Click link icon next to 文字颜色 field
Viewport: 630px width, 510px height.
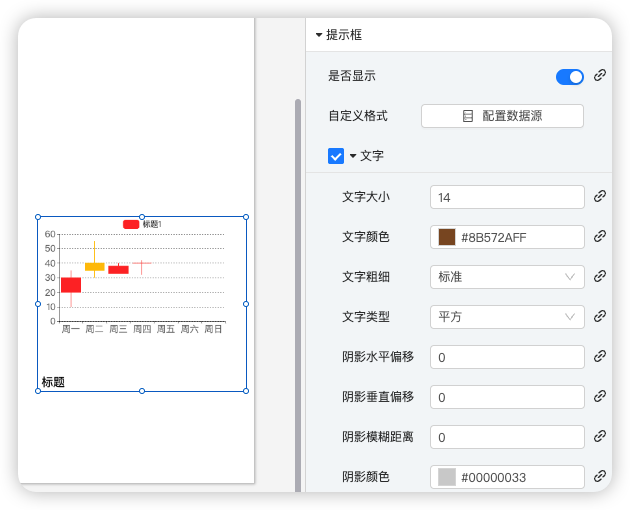[600, 236]
